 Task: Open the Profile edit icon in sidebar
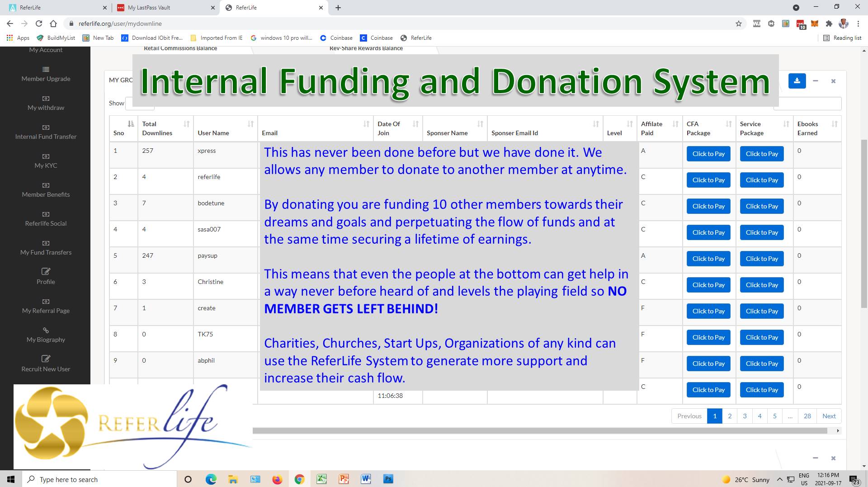(46, 271)
